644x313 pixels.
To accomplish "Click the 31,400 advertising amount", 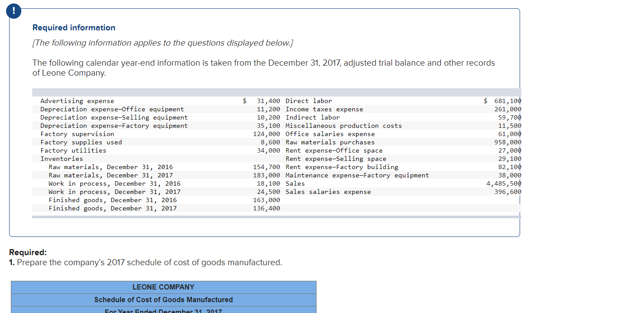I will pyautogui.click(x=269, y=101).
